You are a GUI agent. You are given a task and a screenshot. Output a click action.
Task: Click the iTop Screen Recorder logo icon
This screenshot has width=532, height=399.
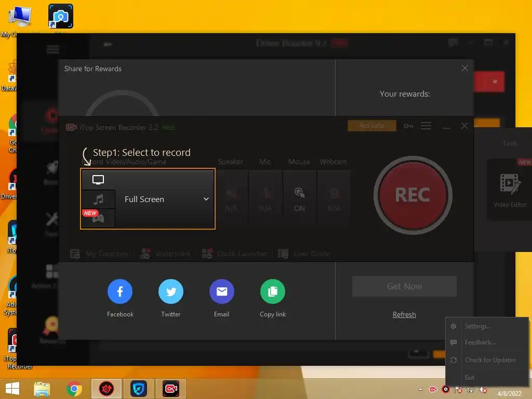tap(71, 127)
